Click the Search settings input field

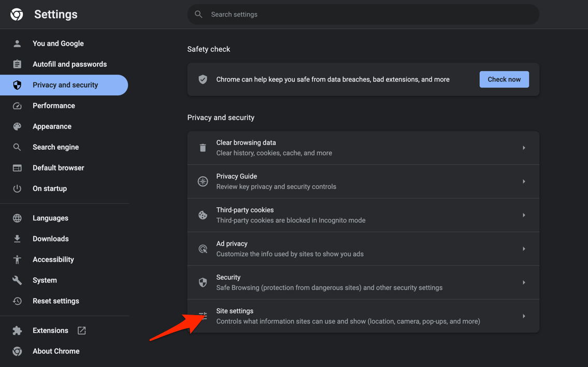point(363,14)
